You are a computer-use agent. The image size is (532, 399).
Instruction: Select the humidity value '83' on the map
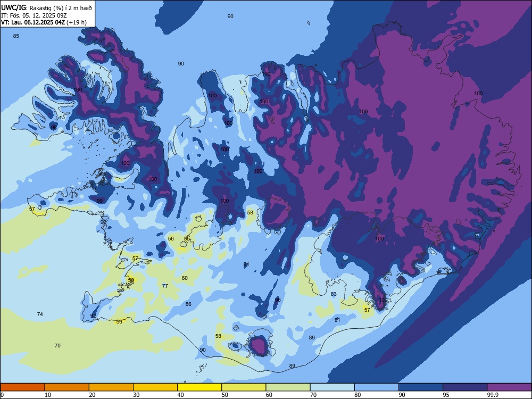click(334, 294)
